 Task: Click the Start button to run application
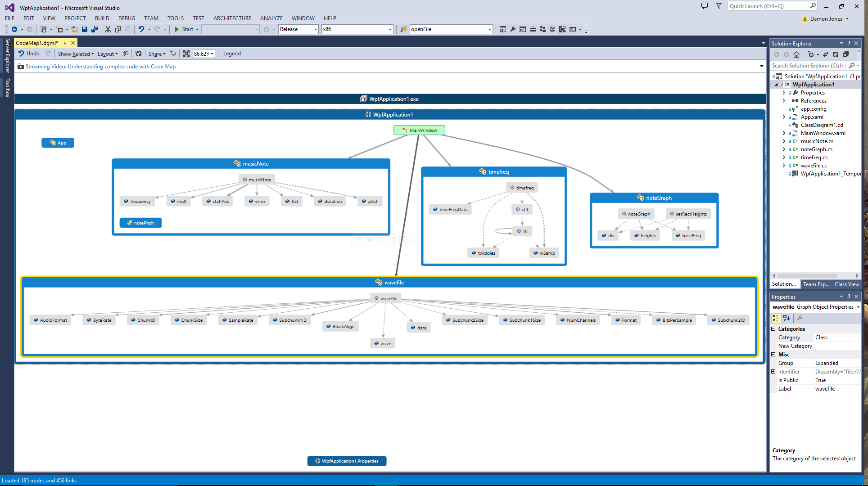pyautogui.click(x=186, y=29)
